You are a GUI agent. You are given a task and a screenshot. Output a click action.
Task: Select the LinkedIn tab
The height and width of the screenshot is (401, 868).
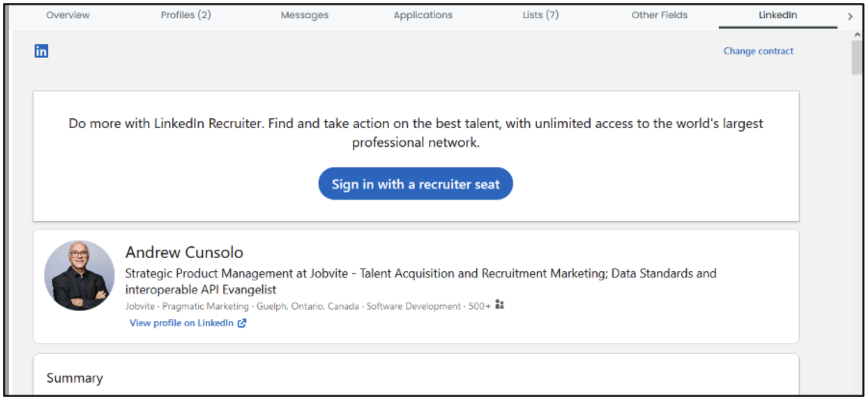(x=778, y=15)
